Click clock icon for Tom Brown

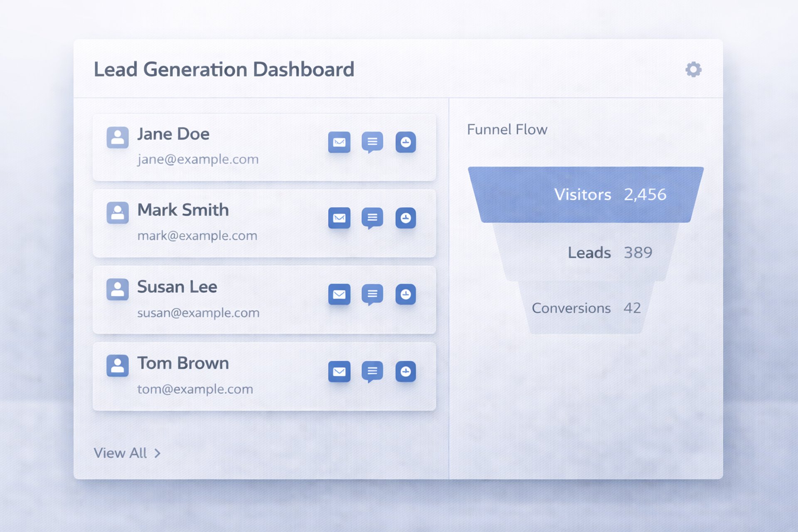pyautogui.click(x=406, y=372)
